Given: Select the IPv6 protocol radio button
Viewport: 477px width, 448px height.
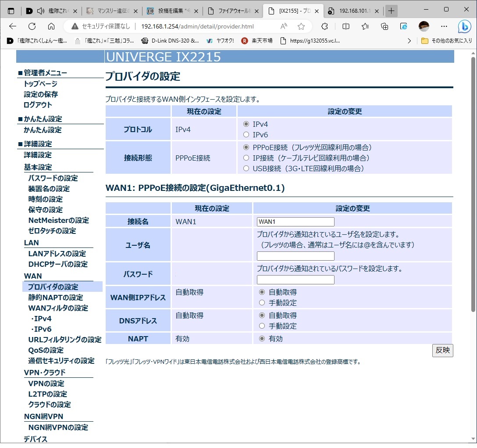Looking at the screenshot, I should tap(246, 135).
